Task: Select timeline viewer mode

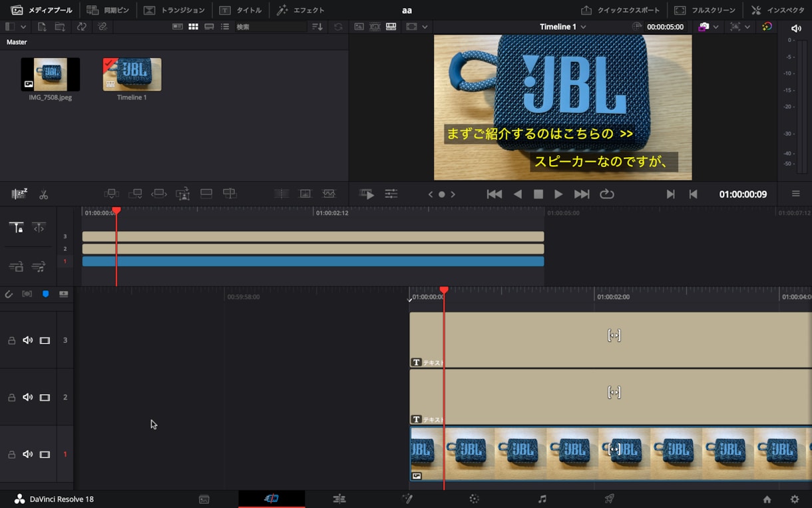Action: (x=391, y=27)
